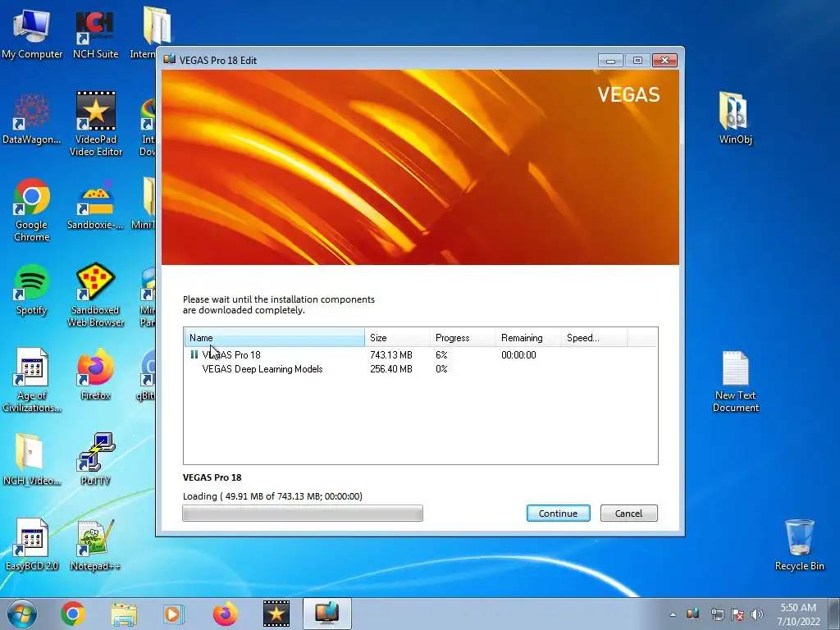840x630 pixels.
Task: Click the download progress bar
Action: (x=303, y=514)
